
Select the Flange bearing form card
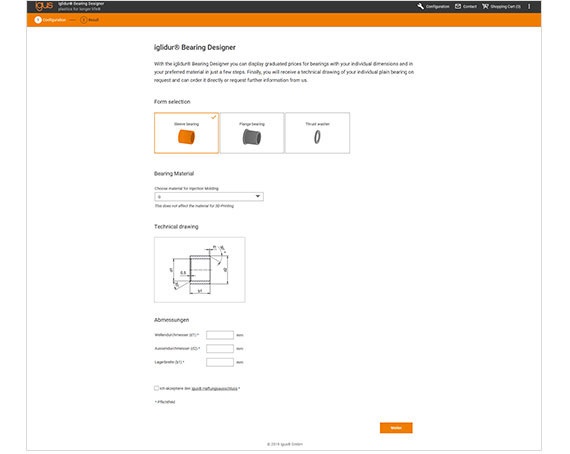252,133
